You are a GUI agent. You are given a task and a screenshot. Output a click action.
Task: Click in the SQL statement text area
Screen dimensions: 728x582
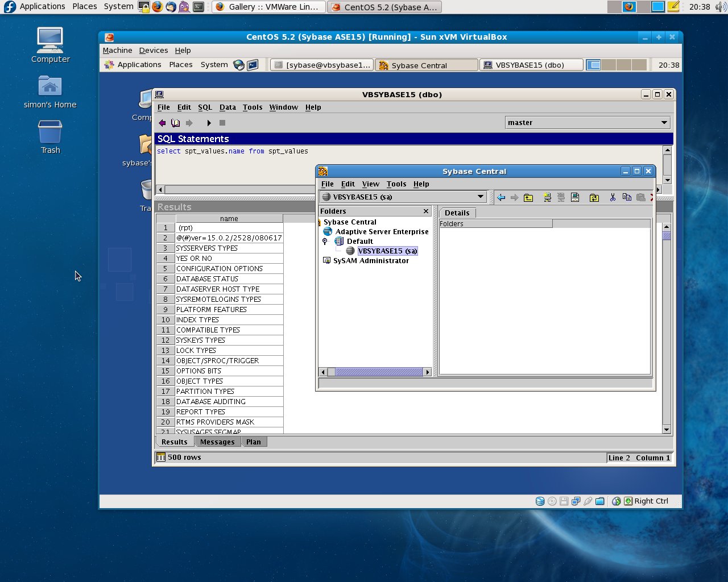click(x=408, y=165)
